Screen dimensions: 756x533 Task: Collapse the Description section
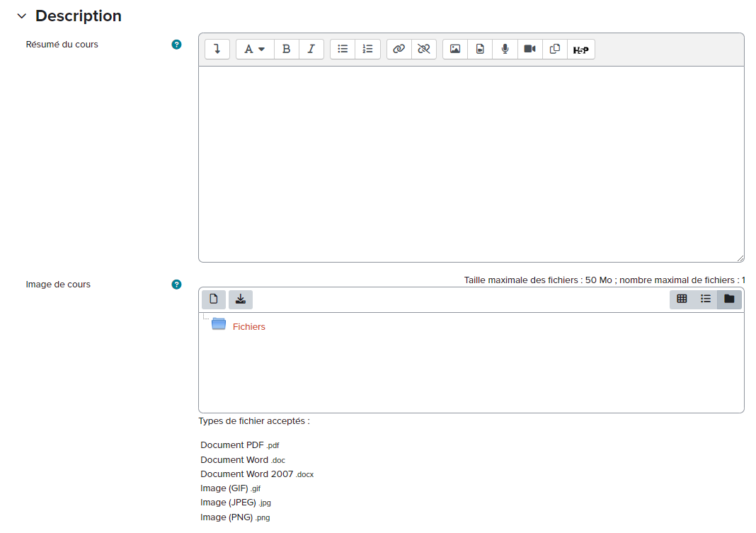pyautogui.click(x=21, y=16)
